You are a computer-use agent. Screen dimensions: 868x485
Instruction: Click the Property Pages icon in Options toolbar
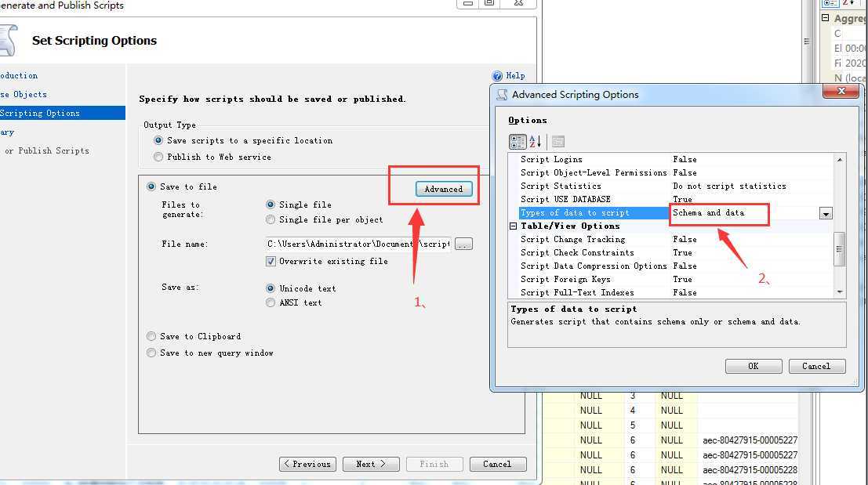click(x=557, y=142)
